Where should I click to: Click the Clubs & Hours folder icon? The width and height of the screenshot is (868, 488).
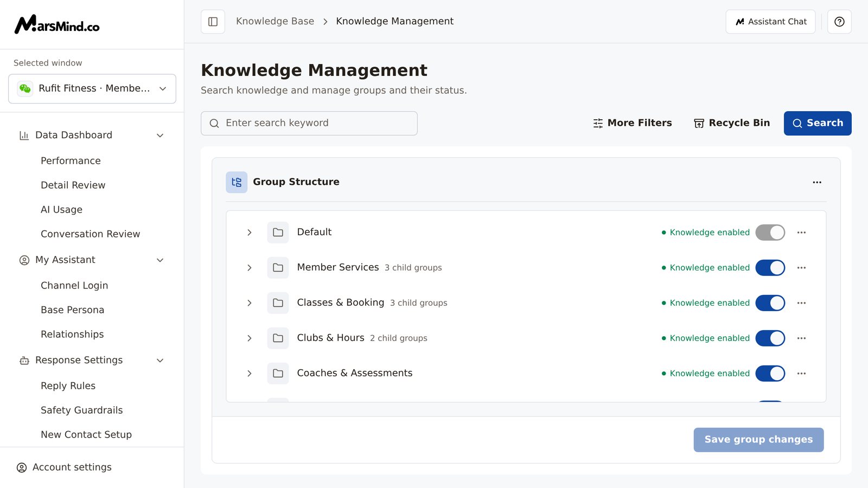click(x=278, y=338)
